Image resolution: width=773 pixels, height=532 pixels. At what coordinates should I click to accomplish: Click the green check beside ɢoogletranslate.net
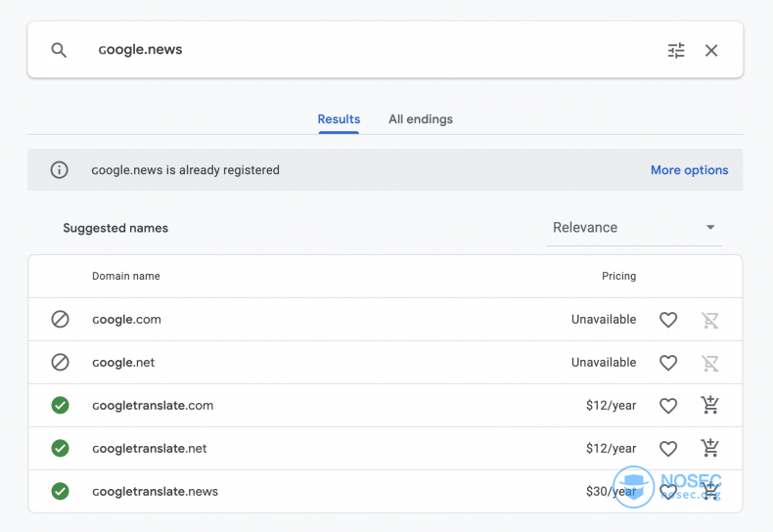[x=60, y=448]
